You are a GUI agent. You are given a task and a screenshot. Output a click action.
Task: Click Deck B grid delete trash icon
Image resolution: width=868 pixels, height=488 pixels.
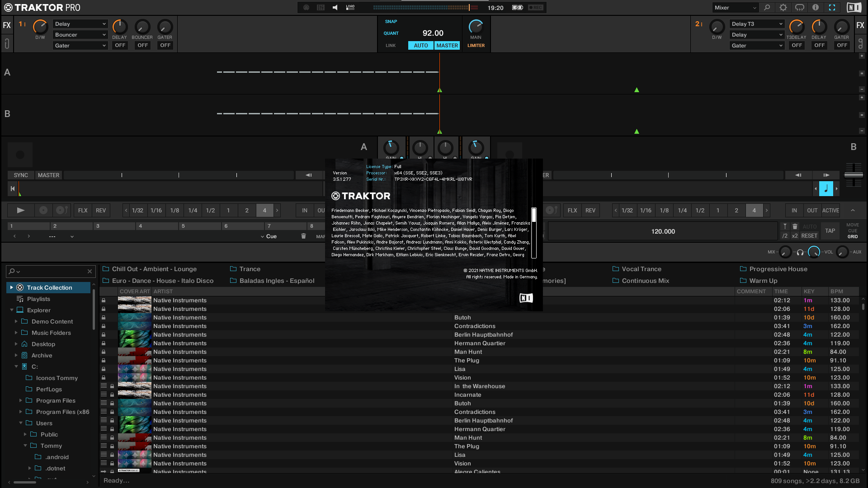point(795,226)
